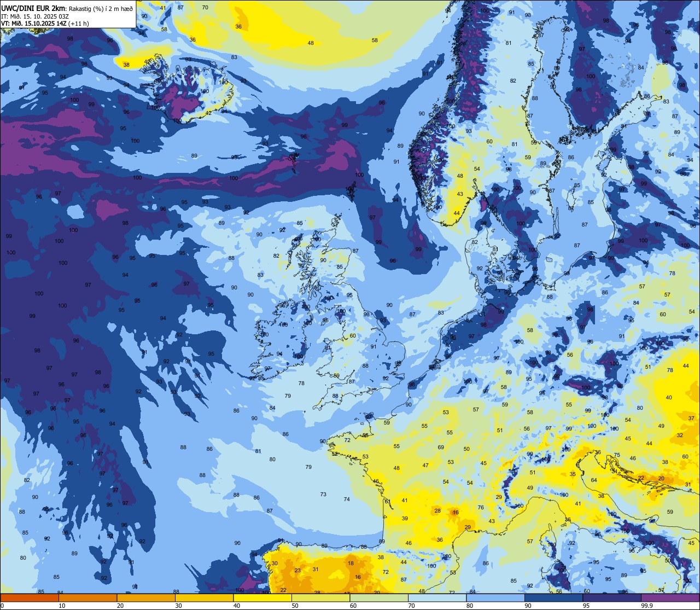This screenshot has width=700, height=610.
Task: Click the humidity value "23" over northwest Spain
Action: point(297,571)
